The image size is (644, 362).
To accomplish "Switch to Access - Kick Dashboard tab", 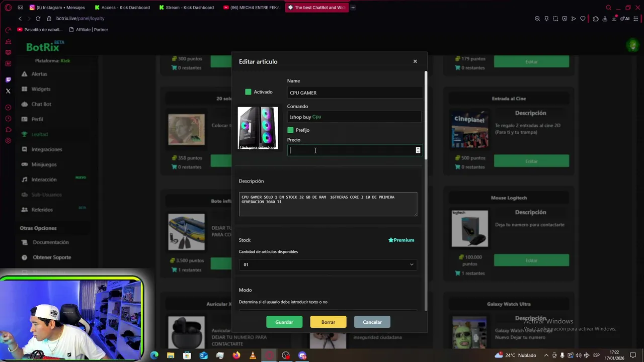I will [x=122, y=8].
